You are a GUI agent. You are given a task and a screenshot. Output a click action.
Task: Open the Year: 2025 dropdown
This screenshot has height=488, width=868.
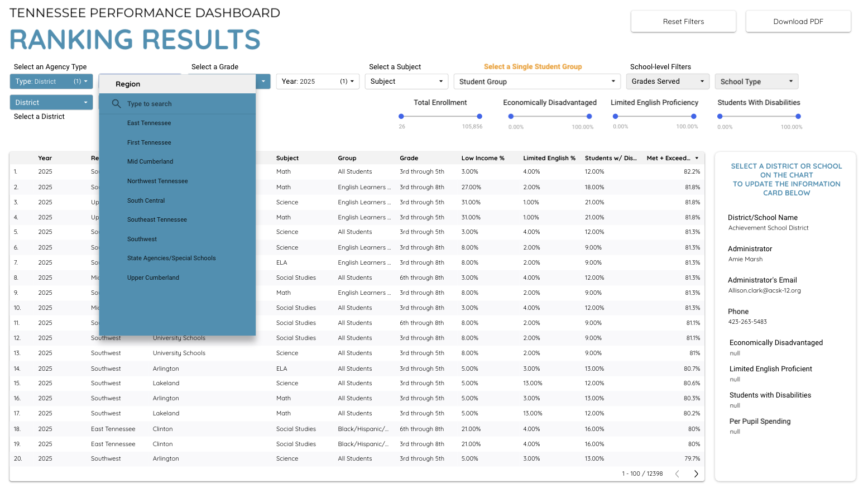[318, 82]
